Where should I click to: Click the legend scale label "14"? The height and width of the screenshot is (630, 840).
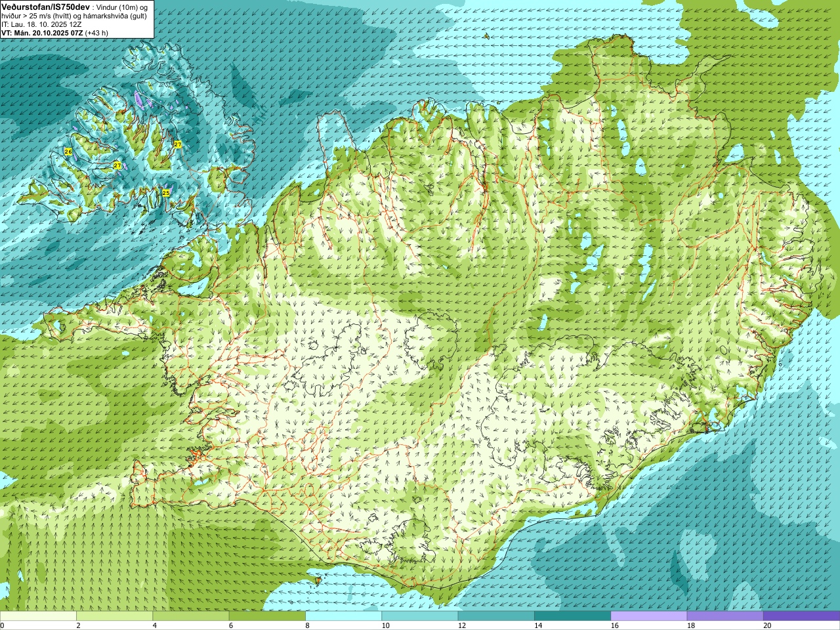(x=538, y=625)
